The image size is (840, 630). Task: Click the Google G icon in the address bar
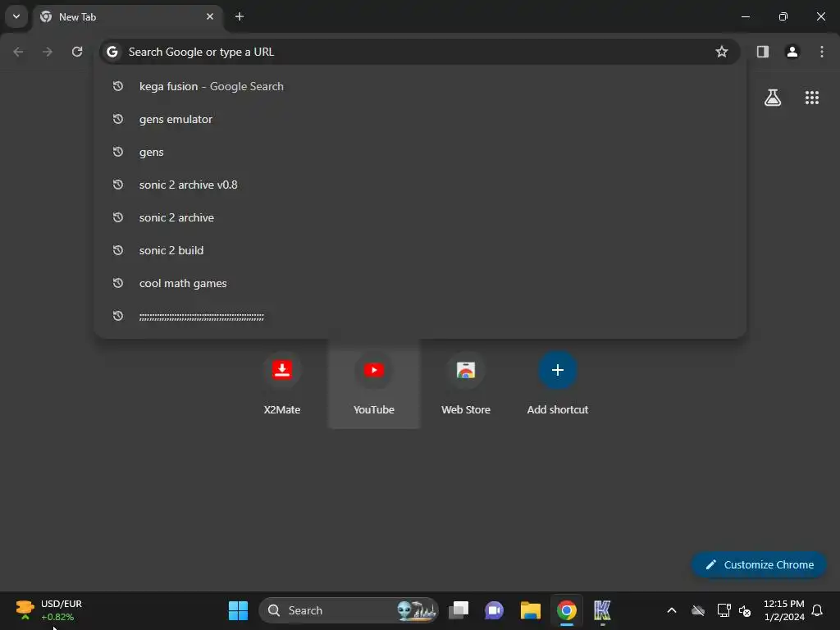(x=112, y=52)
